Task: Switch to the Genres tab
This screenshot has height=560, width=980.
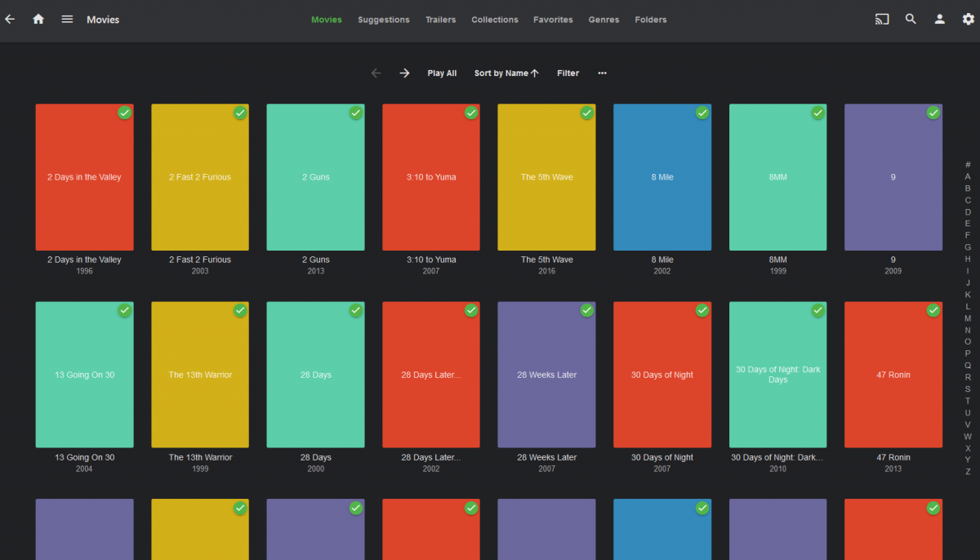Action: pos(604,20)
